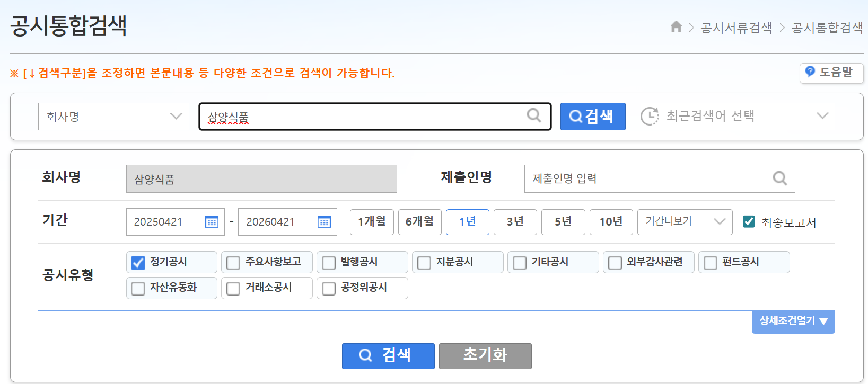Click magnifier icon inside main search box
The image size is (868, 384).
pos(534,115)
